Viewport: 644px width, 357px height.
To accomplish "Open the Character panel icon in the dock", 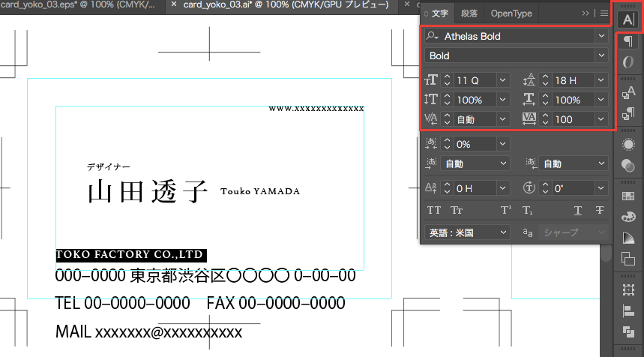I will tap(628, 18).
